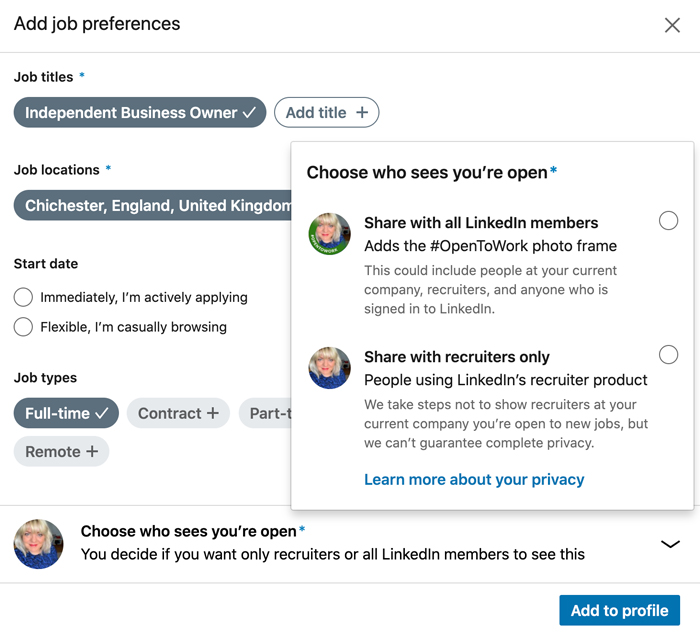Choose Share with recruiters only
Viewport: 700px width, 633px height.
click(668, 355)
